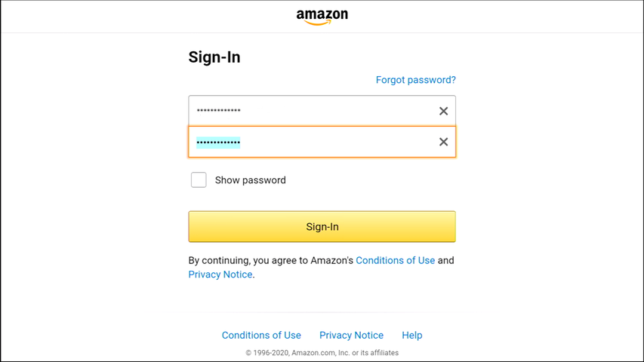The image size is (644, 362).
Task: Click the yellow Sign-In button
Action: coord(322,226)
